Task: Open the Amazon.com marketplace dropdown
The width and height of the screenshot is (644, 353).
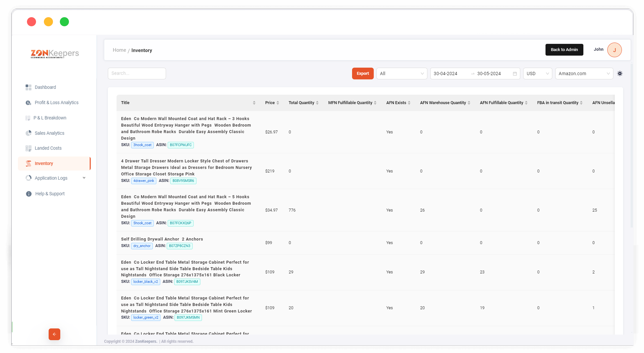Action: [584, 74]
